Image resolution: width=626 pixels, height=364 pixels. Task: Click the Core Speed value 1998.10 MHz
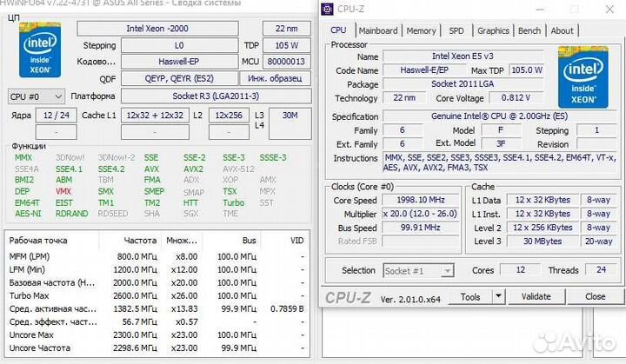[421, 200]
